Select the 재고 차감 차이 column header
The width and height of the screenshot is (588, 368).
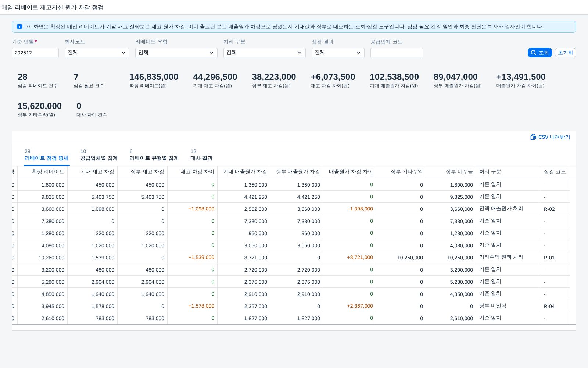(193, 172)
